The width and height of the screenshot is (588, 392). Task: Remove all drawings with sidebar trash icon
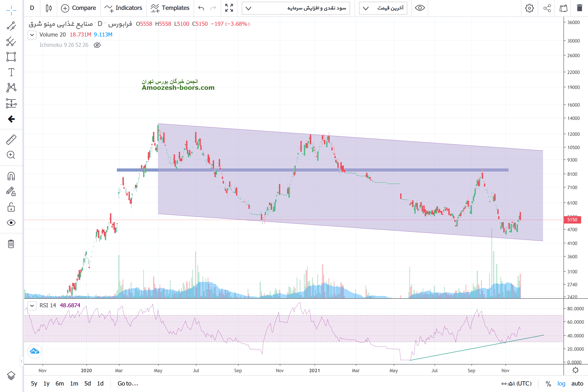pos(11,244)
